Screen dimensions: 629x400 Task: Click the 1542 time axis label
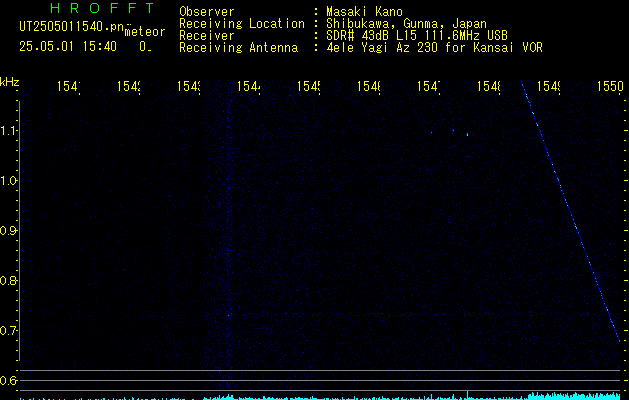[128, 87]
